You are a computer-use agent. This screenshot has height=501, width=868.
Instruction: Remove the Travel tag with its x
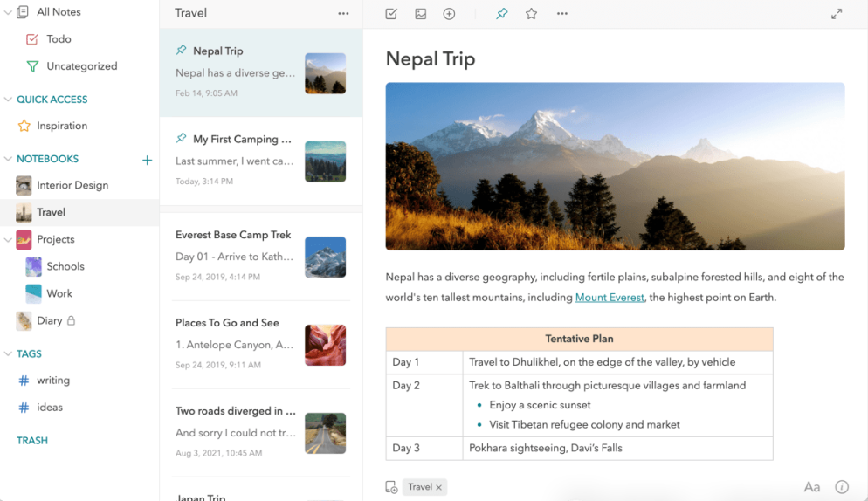point(439,488)
